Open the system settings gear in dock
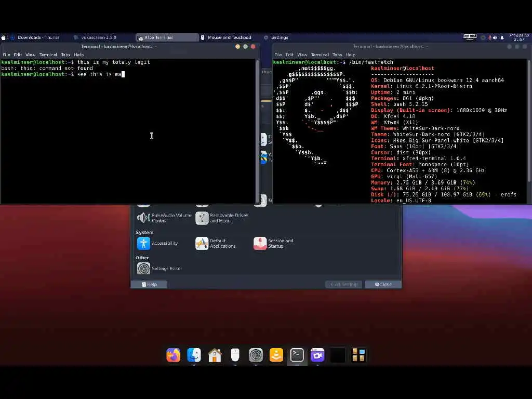532x399 pixels. 256,355
